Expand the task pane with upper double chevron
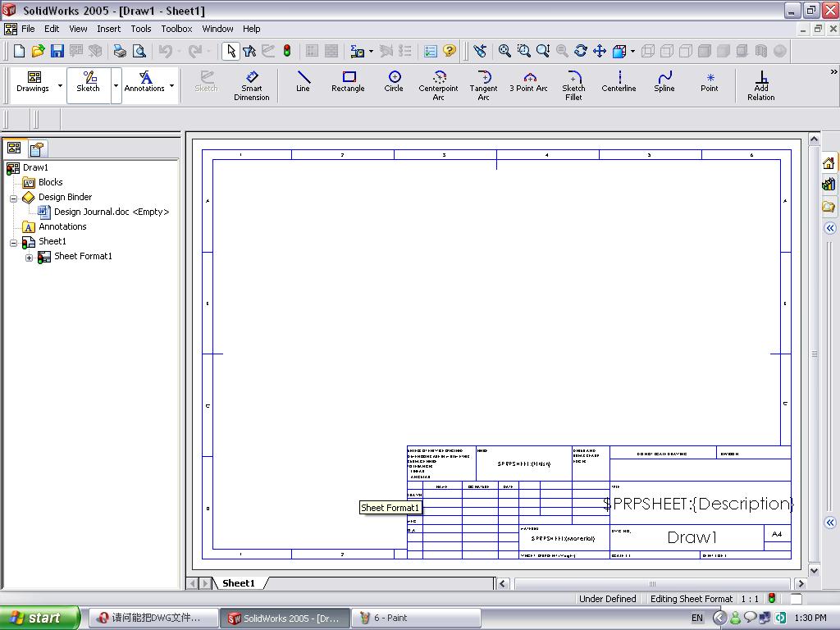This screenshot has height=630, width=840. click(x=830, y=228)
